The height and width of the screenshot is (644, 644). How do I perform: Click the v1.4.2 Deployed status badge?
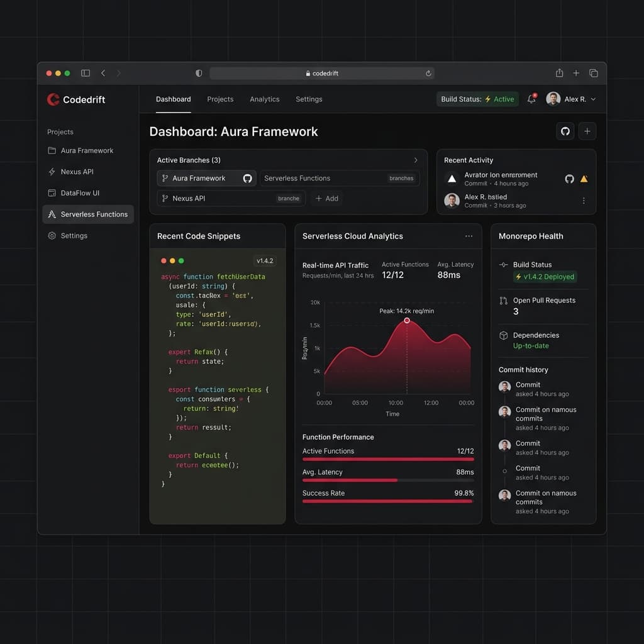tap(545, 277)
